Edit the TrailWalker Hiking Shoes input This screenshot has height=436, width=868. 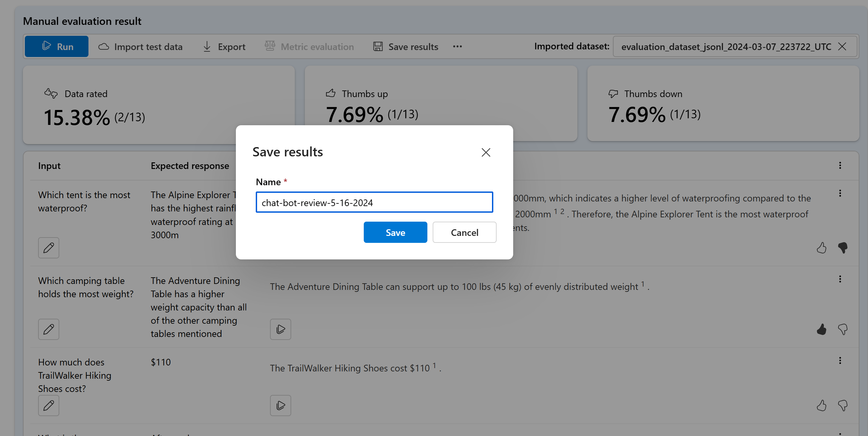(48, 405)
